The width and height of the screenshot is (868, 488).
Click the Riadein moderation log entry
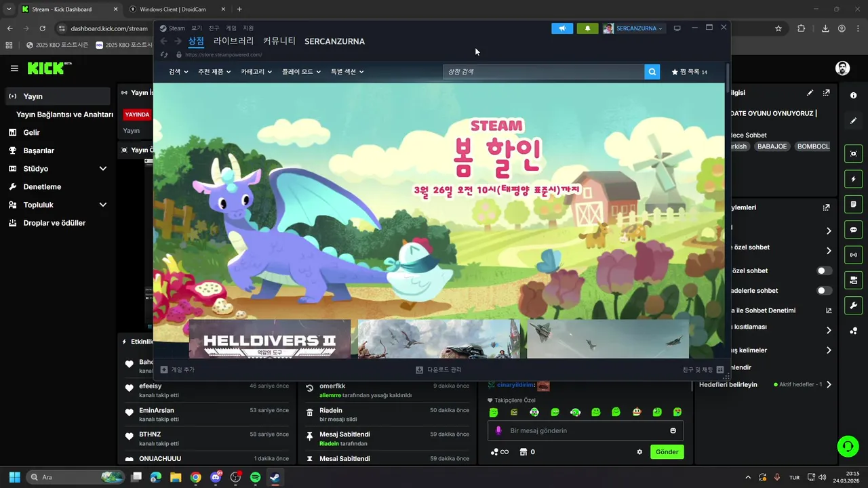tap(387, 414)
